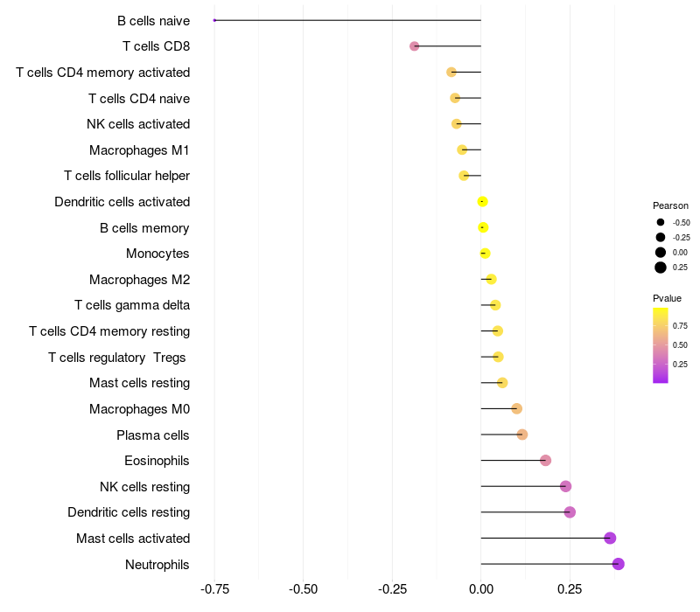Click the Pearson -0.50 legend circle
Screen dimensions: 700x612
click(x=661, y=222)
